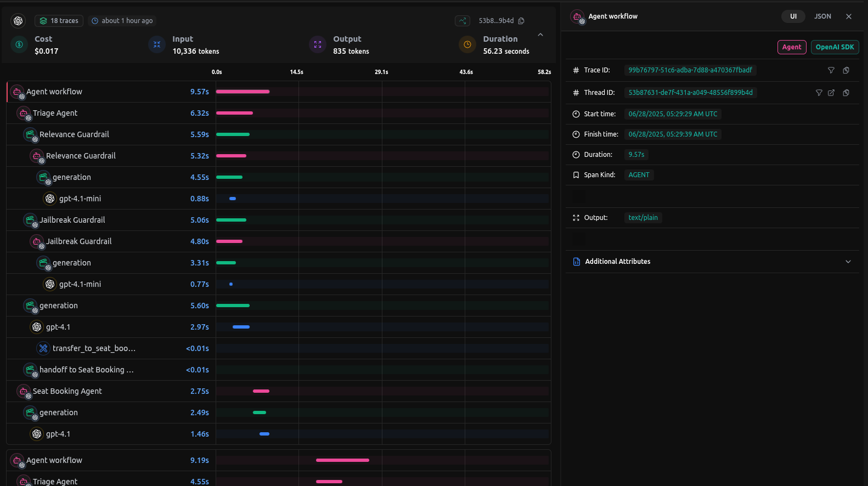Click the Agent tag button
868x486 pixels.
click(791, 47)
